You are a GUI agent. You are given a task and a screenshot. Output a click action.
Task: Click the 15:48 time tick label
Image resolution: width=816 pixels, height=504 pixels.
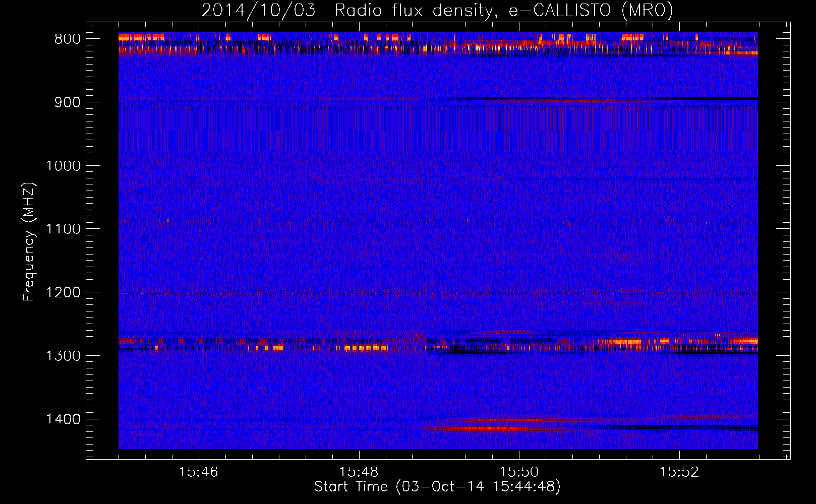(x=359, y=472)
